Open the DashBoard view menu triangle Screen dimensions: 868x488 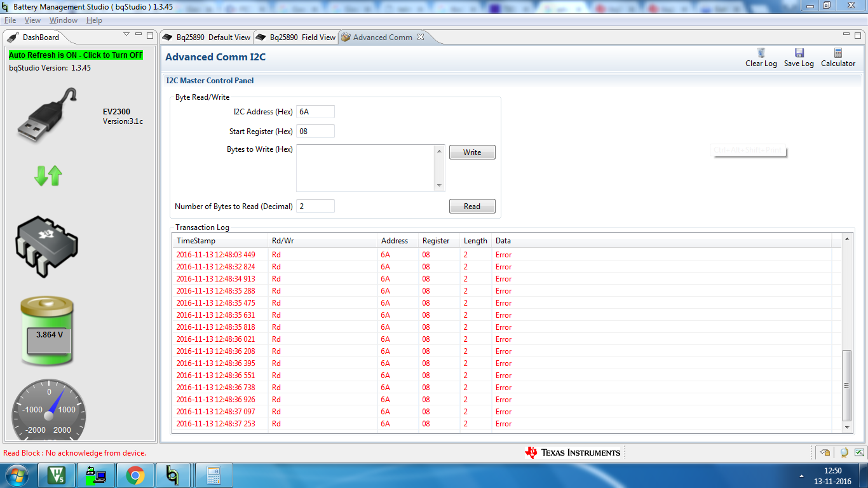coord(126,34)
